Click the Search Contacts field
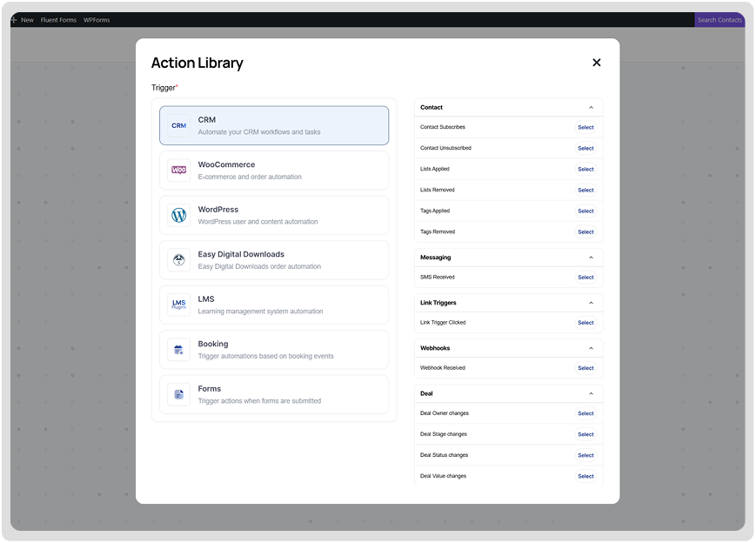Screen dimensions: 756x543 (719, 20)
